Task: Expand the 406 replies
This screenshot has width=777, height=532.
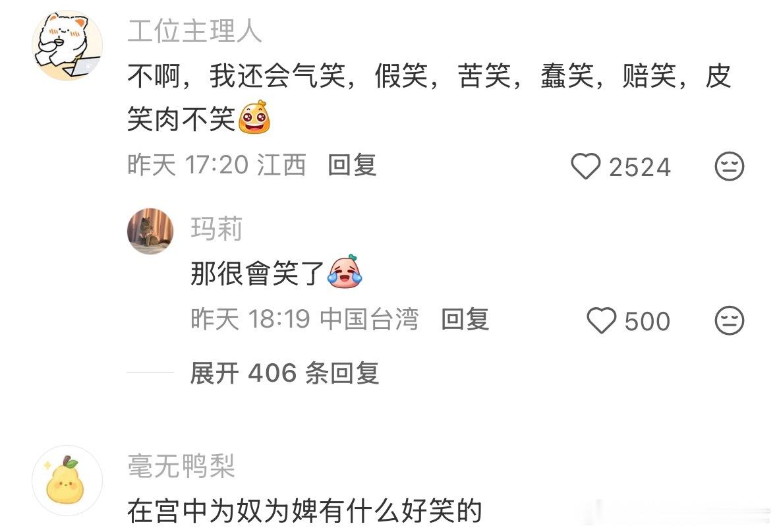Action: pos(285,373)
